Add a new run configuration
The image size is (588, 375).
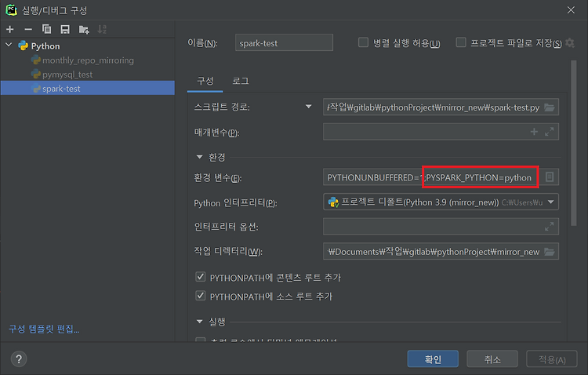point(10,29)
